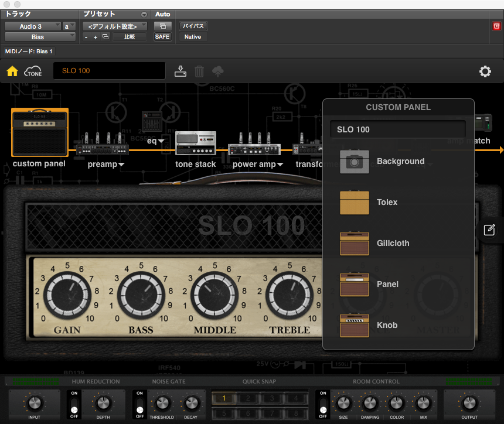Select the tone stack module icon
The image size is (504, 424).
[196, 143]
